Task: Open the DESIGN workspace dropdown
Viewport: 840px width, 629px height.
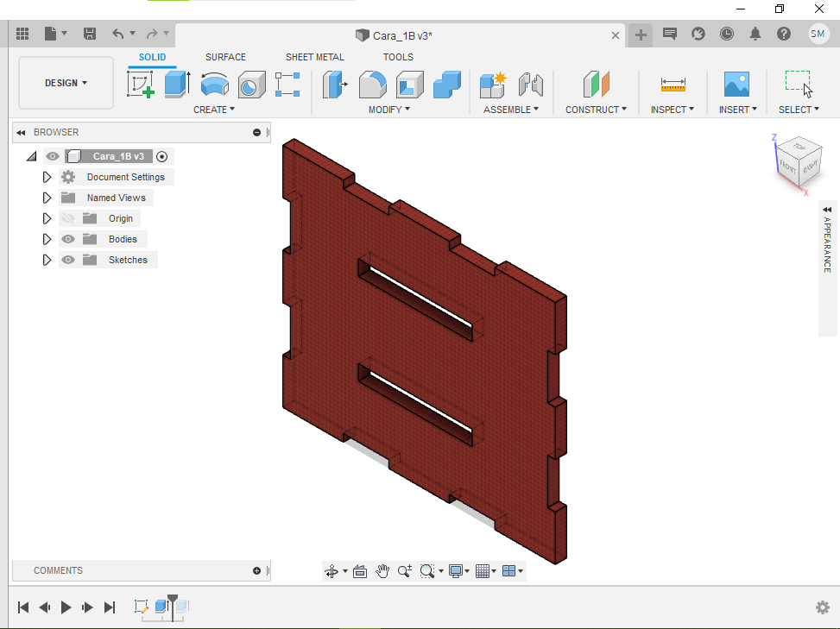Action: click(66, 83)
